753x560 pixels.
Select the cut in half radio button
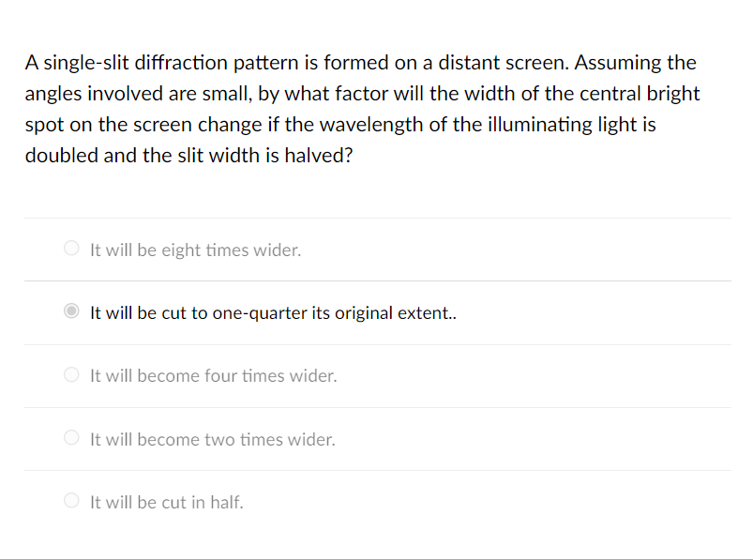click(x=71, y=500)
